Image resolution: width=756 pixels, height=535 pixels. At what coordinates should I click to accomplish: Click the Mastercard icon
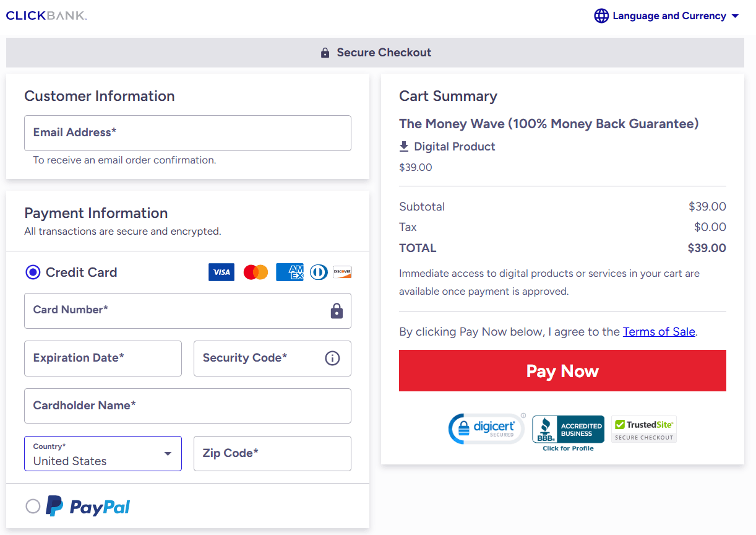[x=255, y=272]
